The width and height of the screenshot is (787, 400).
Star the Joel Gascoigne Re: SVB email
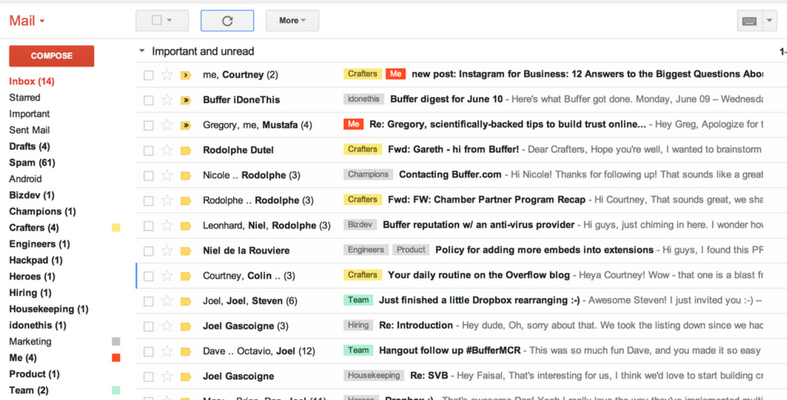click(167, 376)
